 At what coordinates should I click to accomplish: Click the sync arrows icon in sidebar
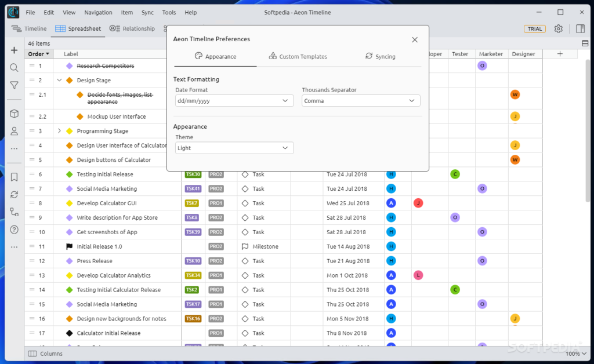point(14,195)
